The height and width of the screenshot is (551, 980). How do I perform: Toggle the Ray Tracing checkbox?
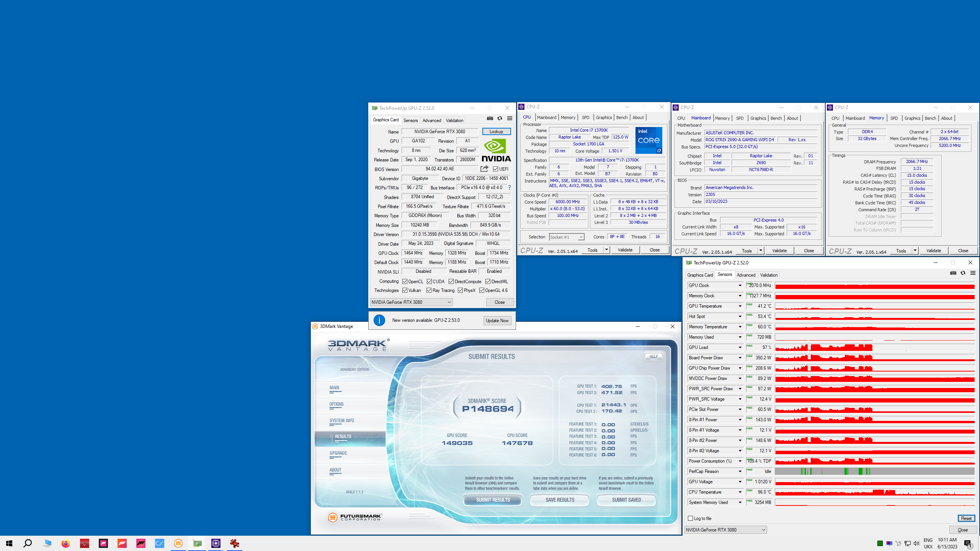429,290
